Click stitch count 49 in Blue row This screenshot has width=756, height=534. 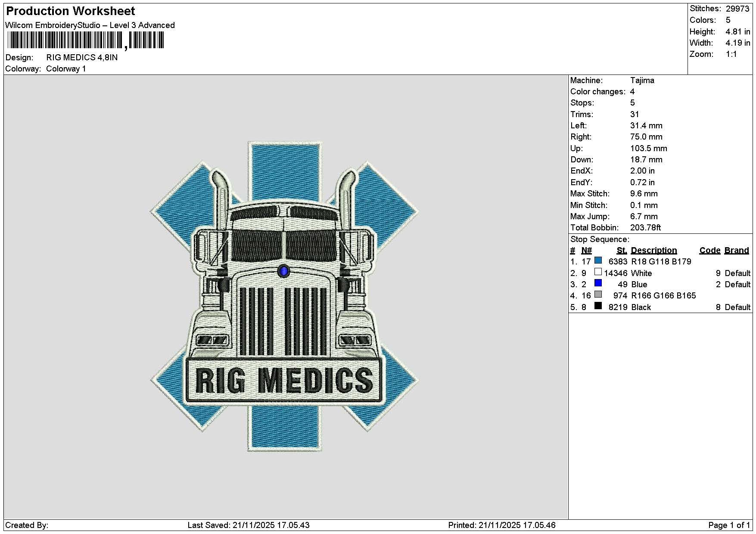(622, 284)
